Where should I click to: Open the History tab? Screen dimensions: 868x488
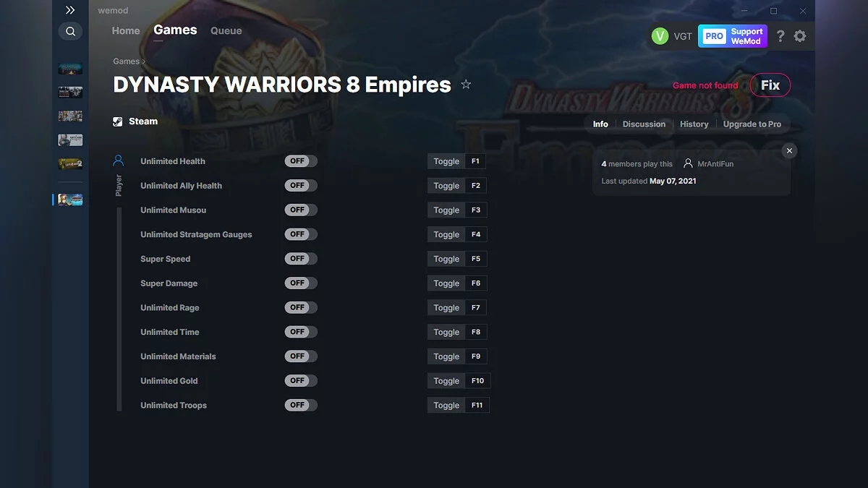pos(694,124)
